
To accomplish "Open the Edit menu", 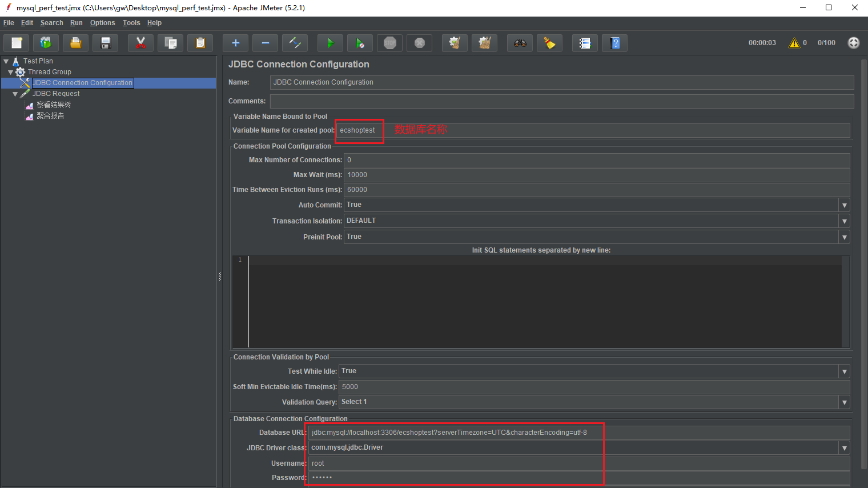I will (x=27, y=23).
